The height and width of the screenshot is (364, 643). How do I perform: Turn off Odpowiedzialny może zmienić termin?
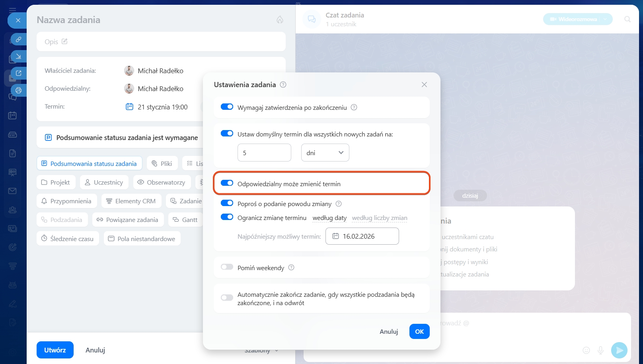227,183
